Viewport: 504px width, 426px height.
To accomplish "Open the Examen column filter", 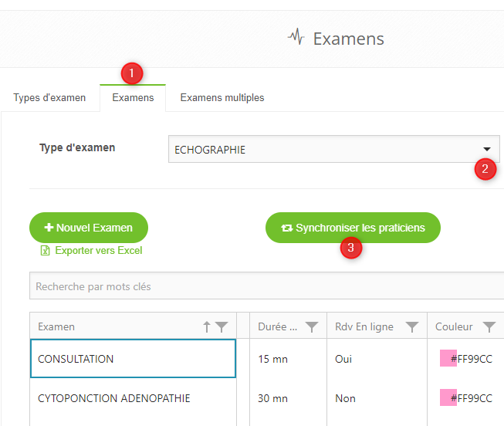I will [x=222, y=327].
